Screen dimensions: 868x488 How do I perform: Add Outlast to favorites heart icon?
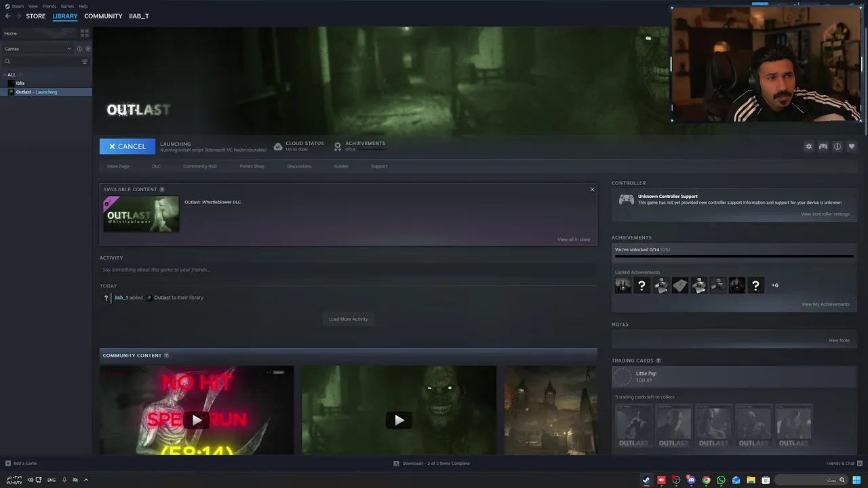(x=852, y=146)
